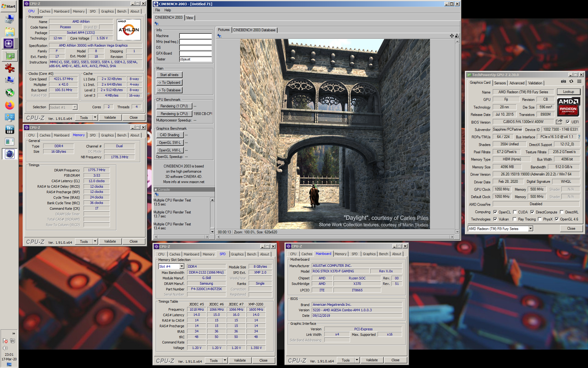Click the Tester field containing cbjaust
The width and height of the screenshot is (588, 368).
pyautogui.click(x=195, y=59)
